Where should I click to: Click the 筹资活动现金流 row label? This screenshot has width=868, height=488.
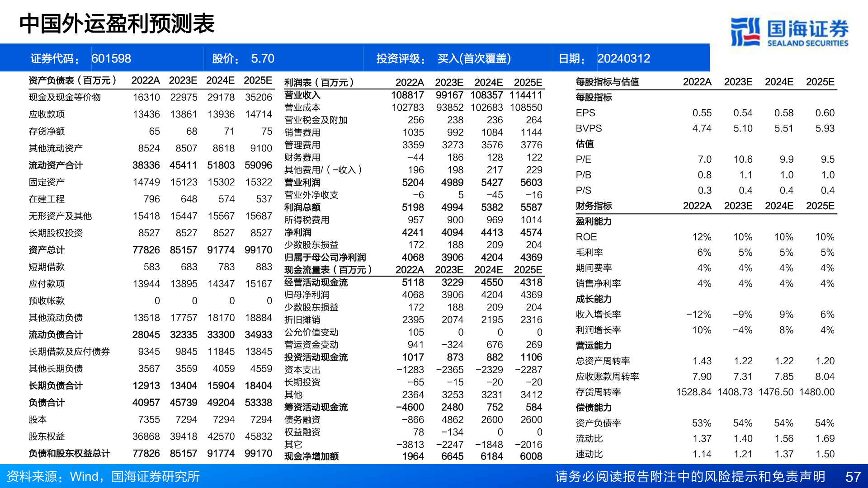click(316, 407)
